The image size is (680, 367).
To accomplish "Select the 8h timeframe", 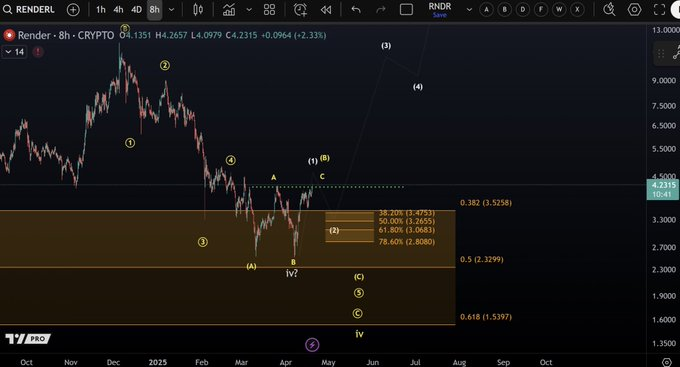I will 154,10.
